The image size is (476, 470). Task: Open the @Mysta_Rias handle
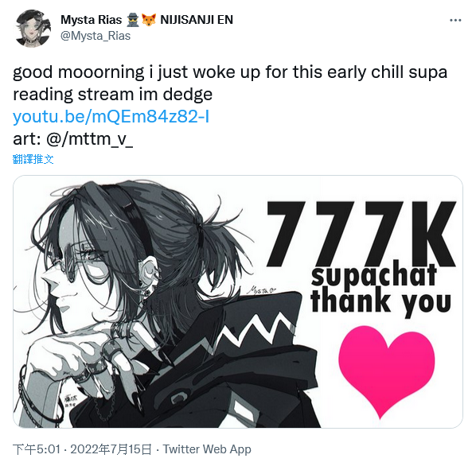96,36
